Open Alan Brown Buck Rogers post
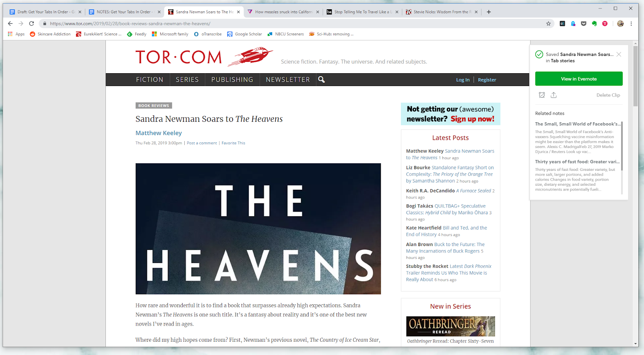The width and height of the screenshot is (644, 355). 445,251
